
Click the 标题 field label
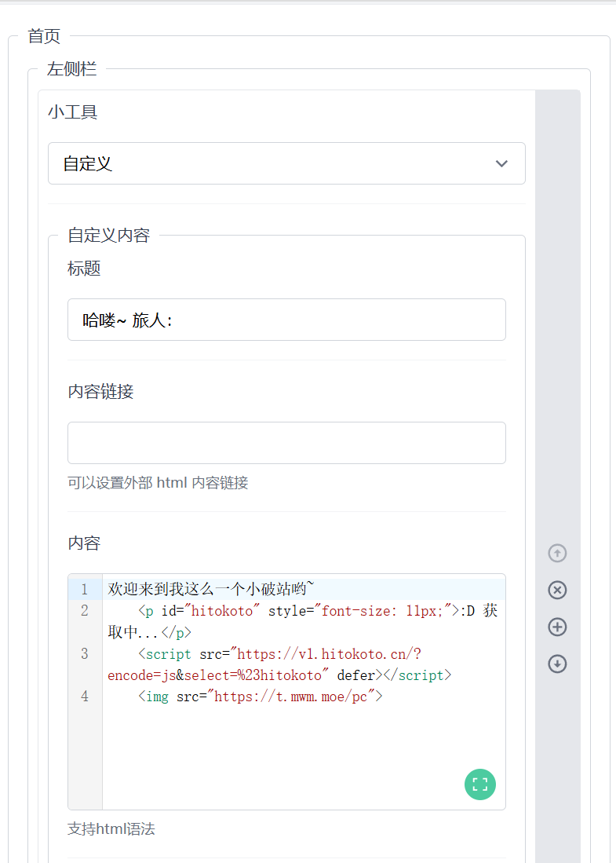point(84,269)
